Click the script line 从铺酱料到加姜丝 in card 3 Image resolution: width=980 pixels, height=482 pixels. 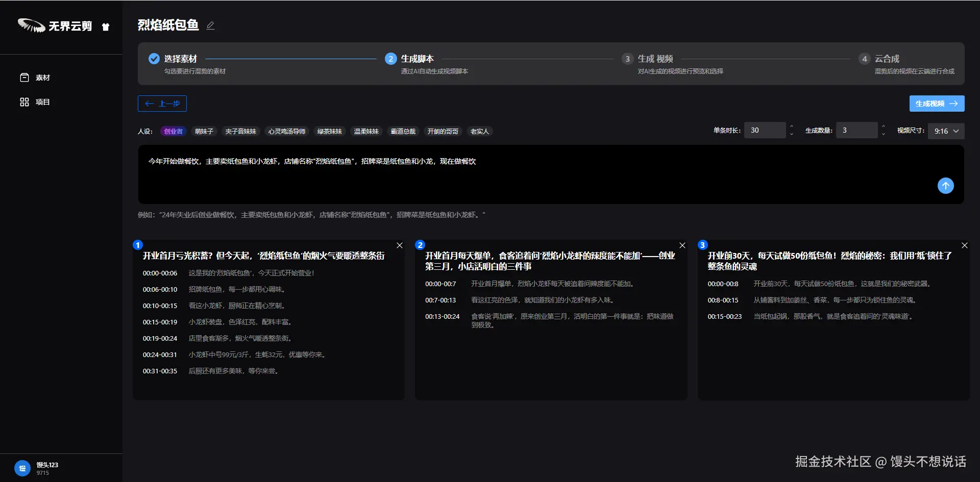click(x=835, y=300)
